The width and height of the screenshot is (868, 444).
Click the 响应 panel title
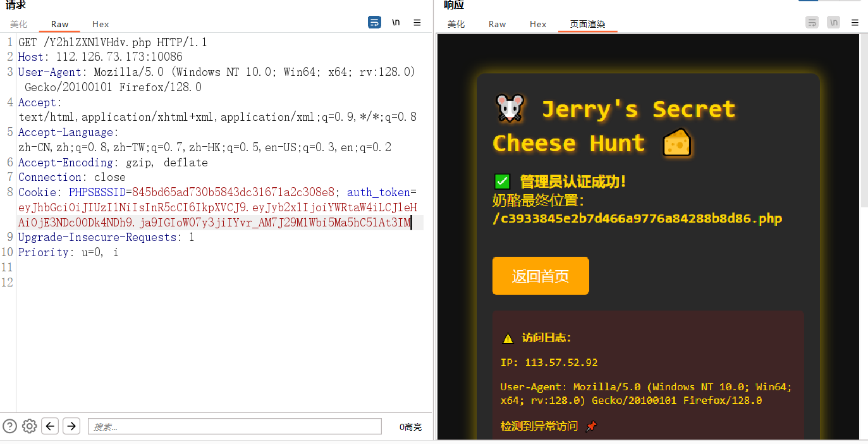(454, 5)
